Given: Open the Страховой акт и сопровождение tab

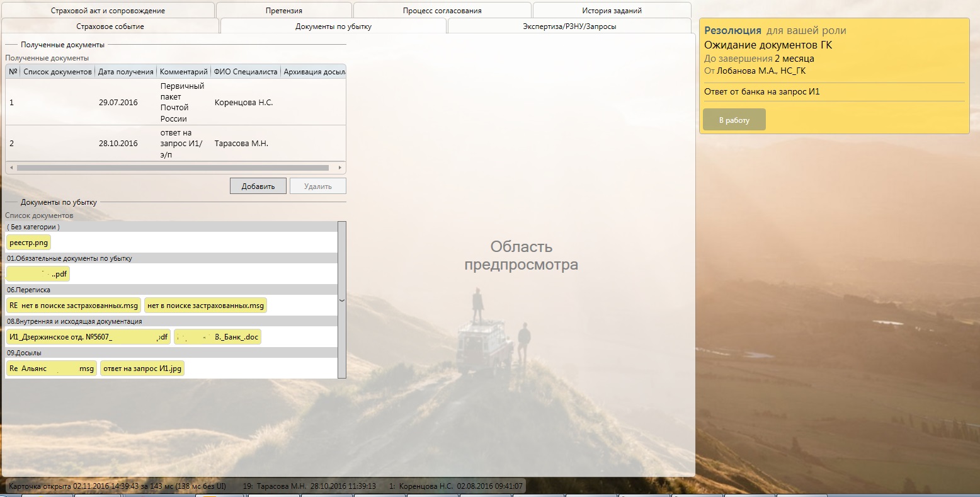Looking at the screenshot, I should pyautogui.click(x=108, y=11).
